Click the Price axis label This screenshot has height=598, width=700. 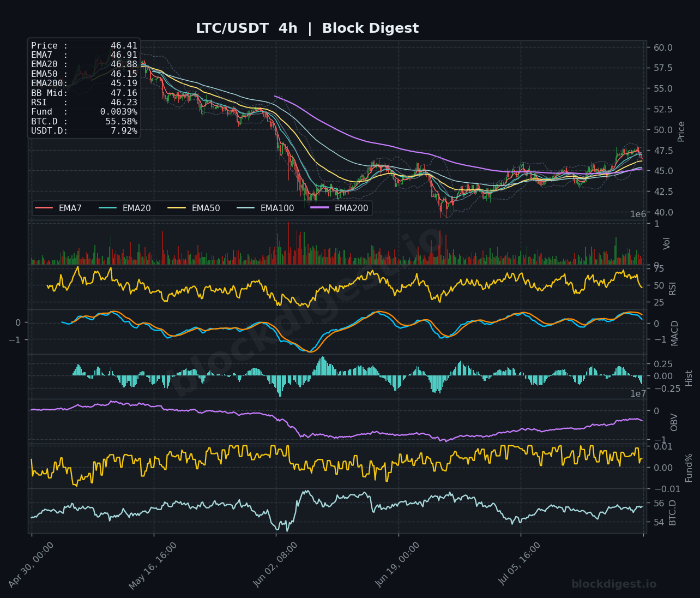pos(681,131)
